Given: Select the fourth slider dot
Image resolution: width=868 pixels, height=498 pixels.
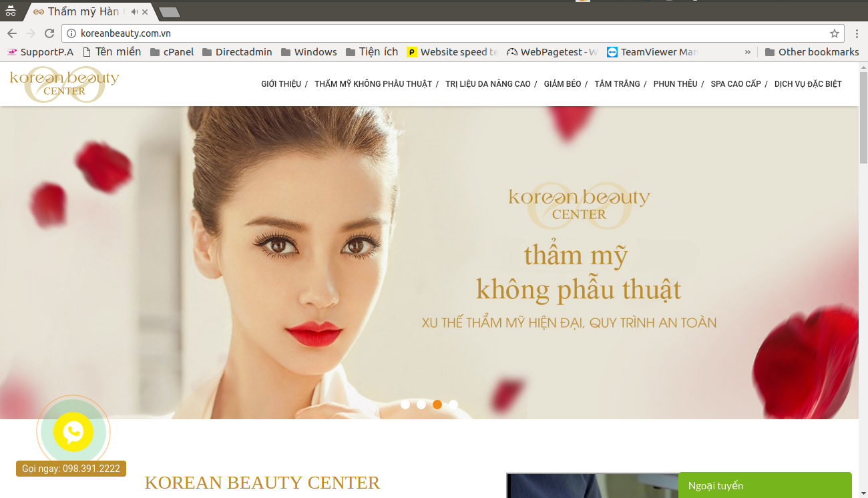Looking at the screenshot, I should [453, 405].
